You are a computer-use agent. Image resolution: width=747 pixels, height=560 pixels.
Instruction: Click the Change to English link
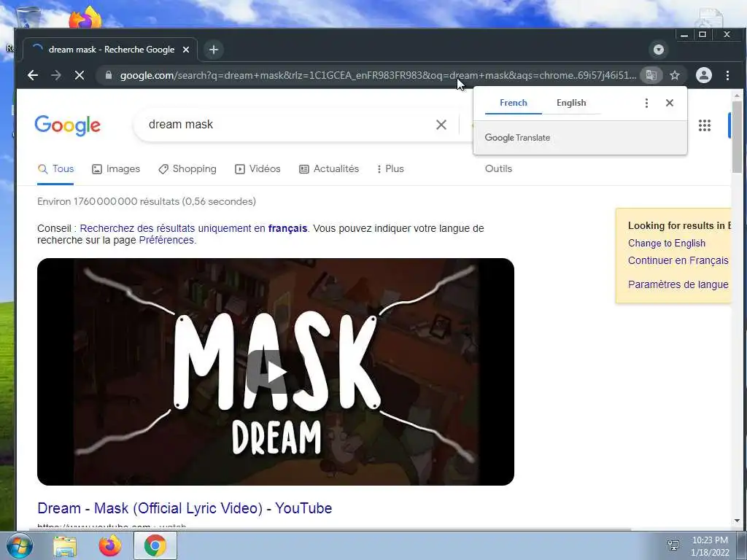(667, 244)
